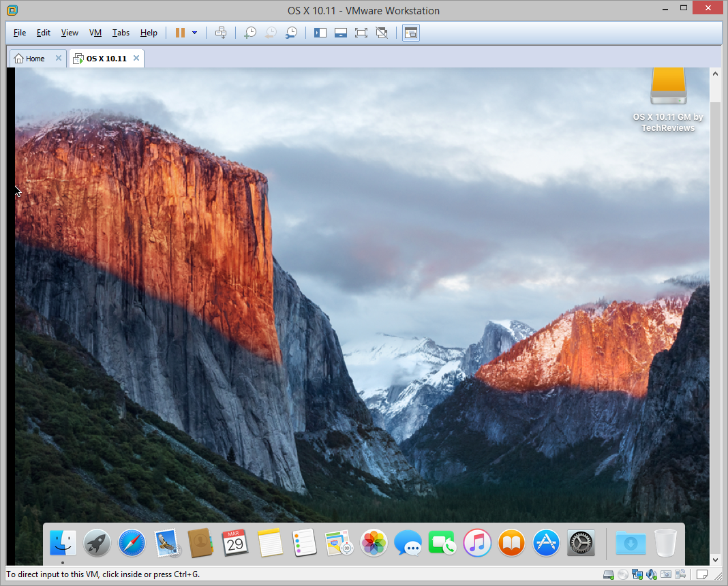Click the CD/DVD drive status icon
Image resolution: width=728 pixels, height=586 pixels.
[x=623, y=575]
